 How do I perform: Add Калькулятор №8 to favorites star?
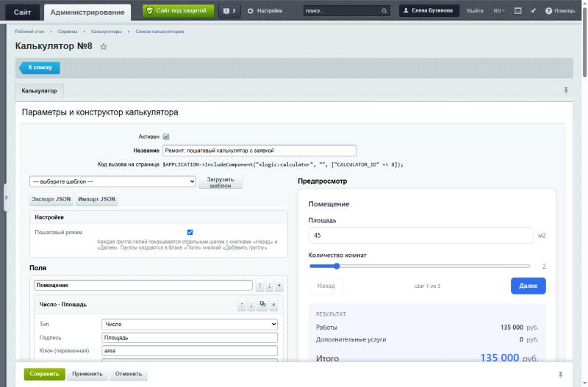pyautogui.click(x=104, y=47)
